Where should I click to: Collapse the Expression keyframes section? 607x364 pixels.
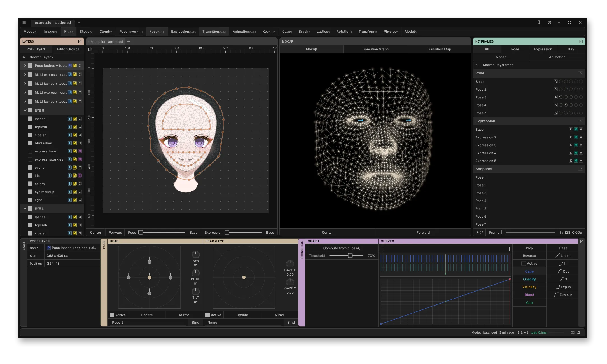pos(529,121)
